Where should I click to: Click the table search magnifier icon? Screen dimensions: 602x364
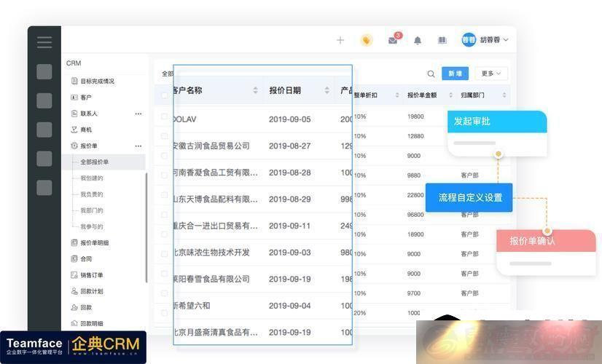click(x=431, y=74)
